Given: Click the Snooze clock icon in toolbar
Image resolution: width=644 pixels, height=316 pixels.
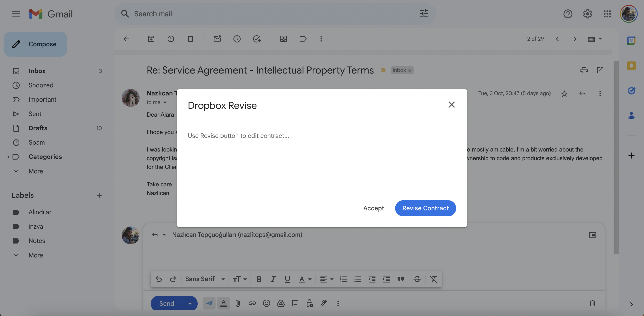Looking at the screenshot, I should 237,39.
